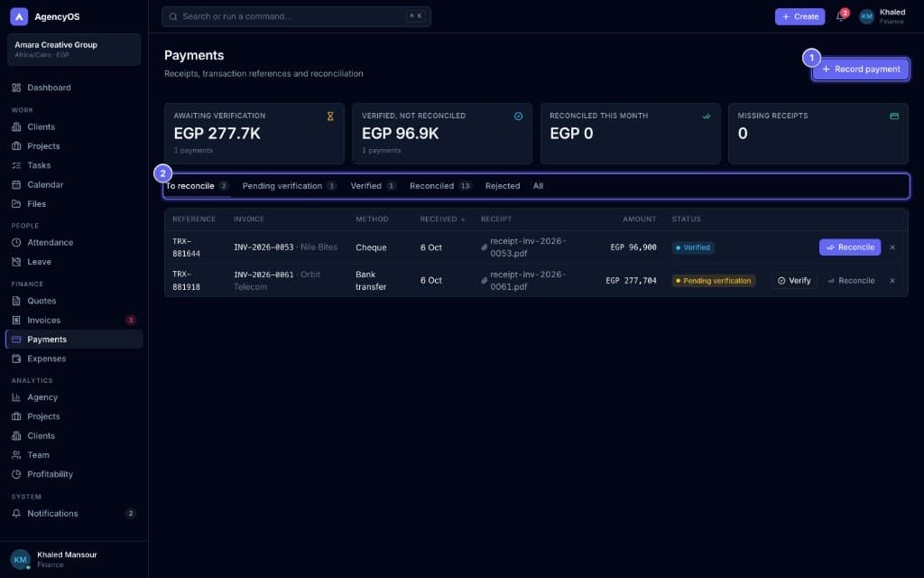Switch to the Reconciled tab
This screenshot has height=578, width=924.
pos(440,186)
